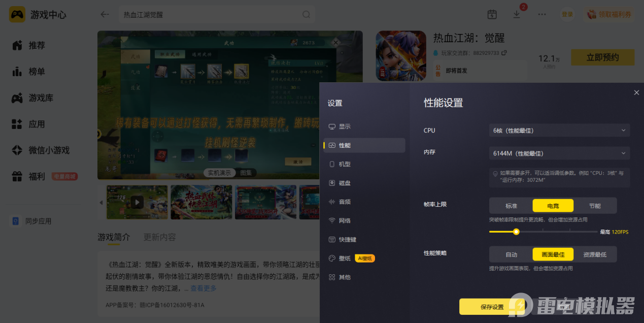Open 快捷键 shortcut settings
Image resolution: width=644 pixels, height=323 pixels.
(364, 239)
